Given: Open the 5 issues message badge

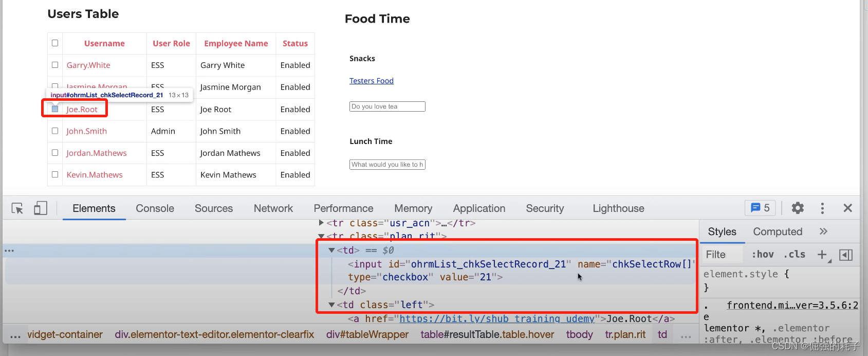Looking at the screenshot, I should pyautogui.click(x=760, y=208).
